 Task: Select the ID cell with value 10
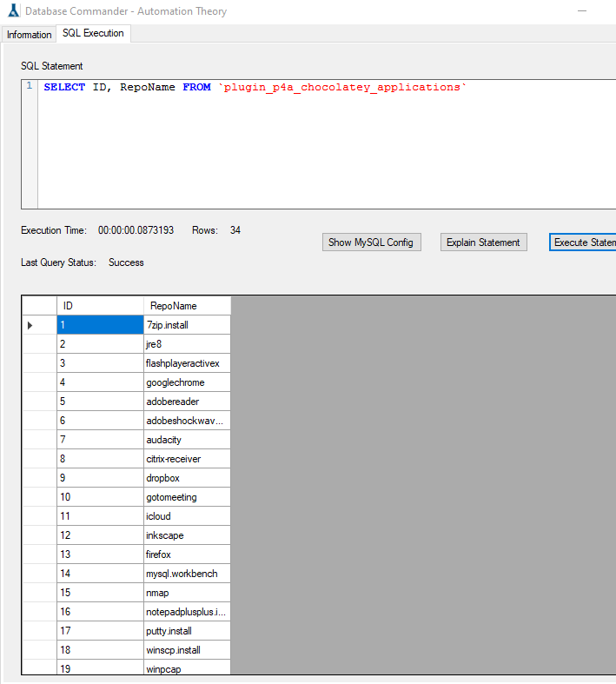pyautogui.click(x=100, y=497)
